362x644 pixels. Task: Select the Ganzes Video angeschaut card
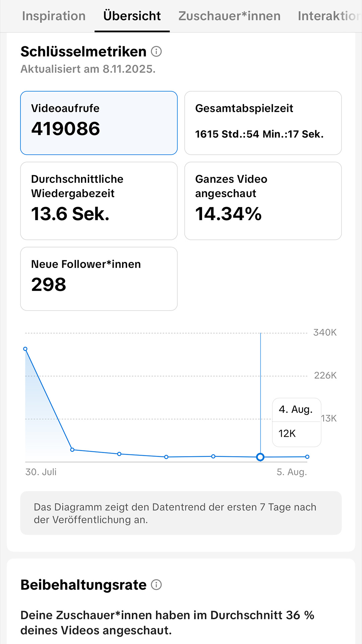[x=263, y=201]
